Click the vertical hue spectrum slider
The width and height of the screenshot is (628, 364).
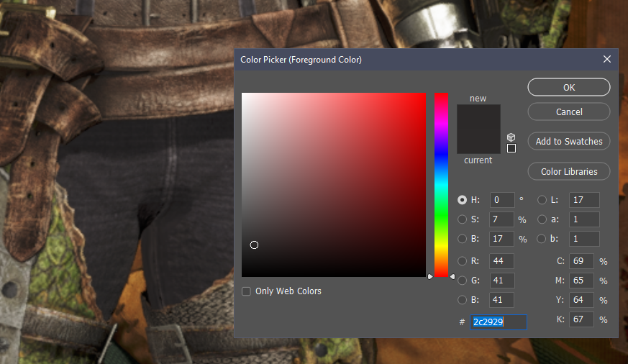[442, 185]
